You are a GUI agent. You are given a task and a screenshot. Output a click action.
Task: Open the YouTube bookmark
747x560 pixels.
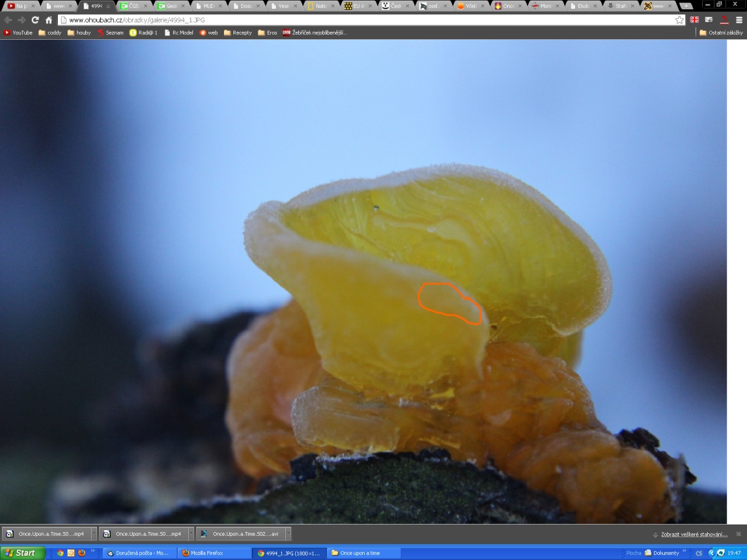tap(18, 32)
